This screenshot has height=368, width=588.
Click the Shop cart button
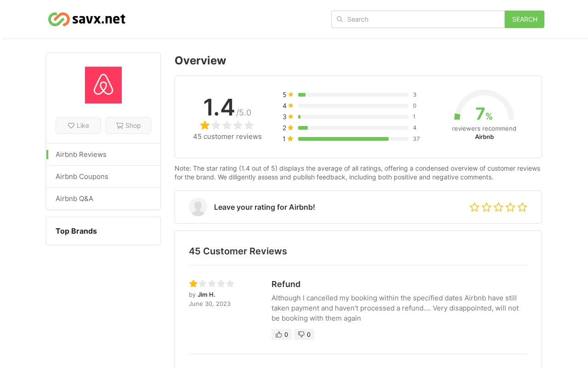coord(128,126)
